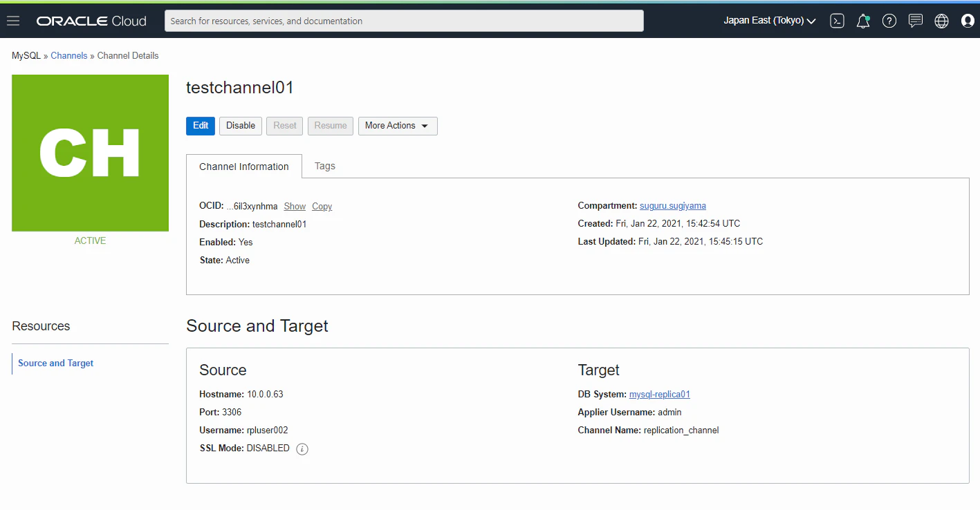Click the State value Active
The height and width of the screenshot is (510, 980).
[238, 260]
